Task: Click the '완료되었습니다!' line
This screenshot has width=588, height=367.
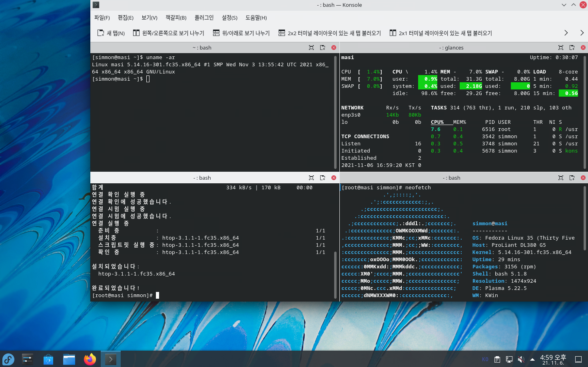Action: tap(116, 288)
